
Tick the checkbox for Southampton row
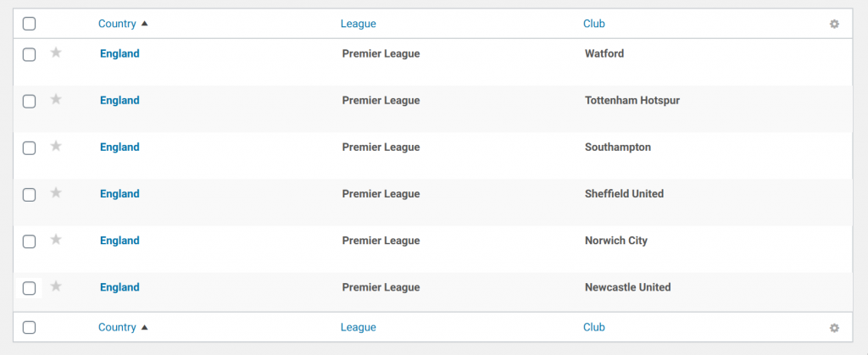tap(29, 147)
